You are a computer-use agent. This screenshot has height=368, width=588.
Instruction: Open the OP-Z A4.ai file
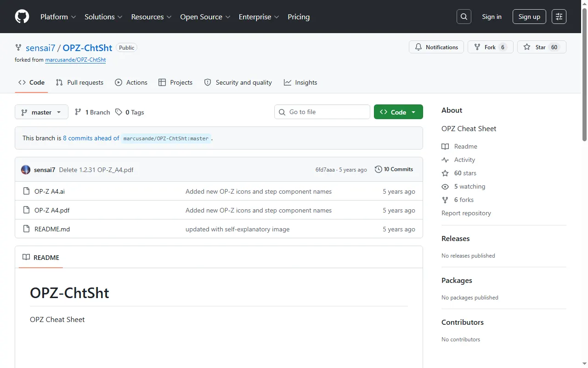(x=50, y=191)
